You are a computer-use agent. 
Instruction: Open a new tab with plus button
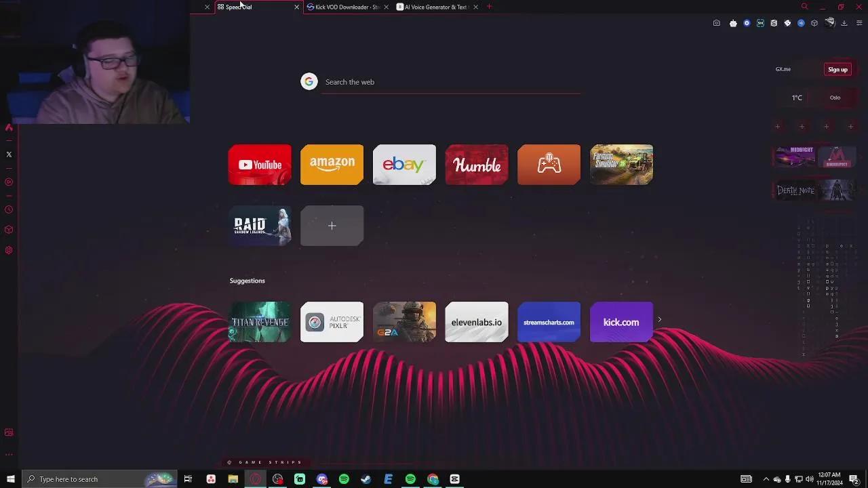[x=489, y=7]
